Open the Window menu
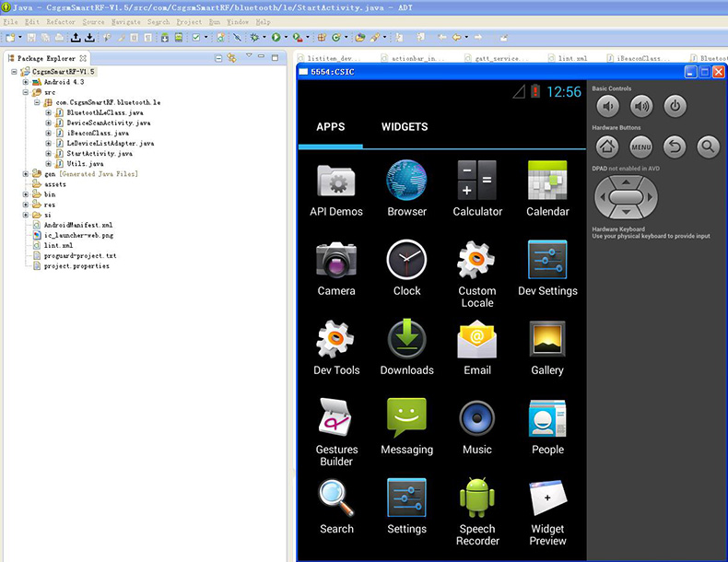The height and width of the screenshot is (562, 728). point(238,22)
